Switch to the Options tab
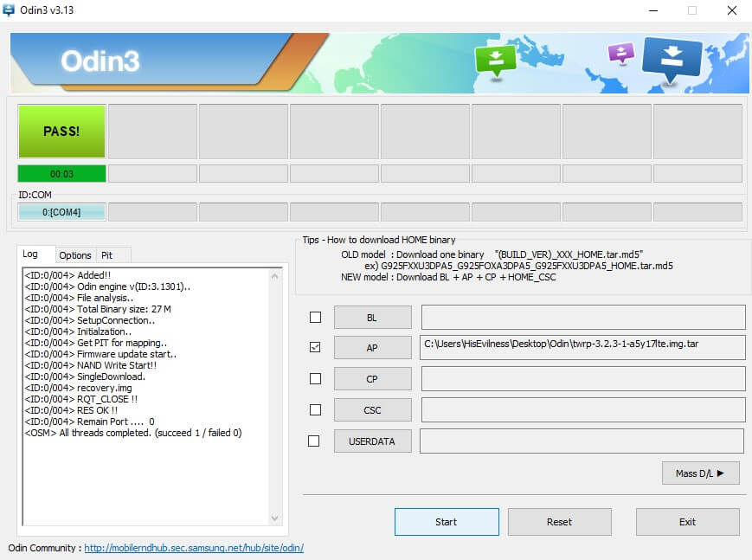Viewport: 752px width, 560px height. click(x=75, y=255)
